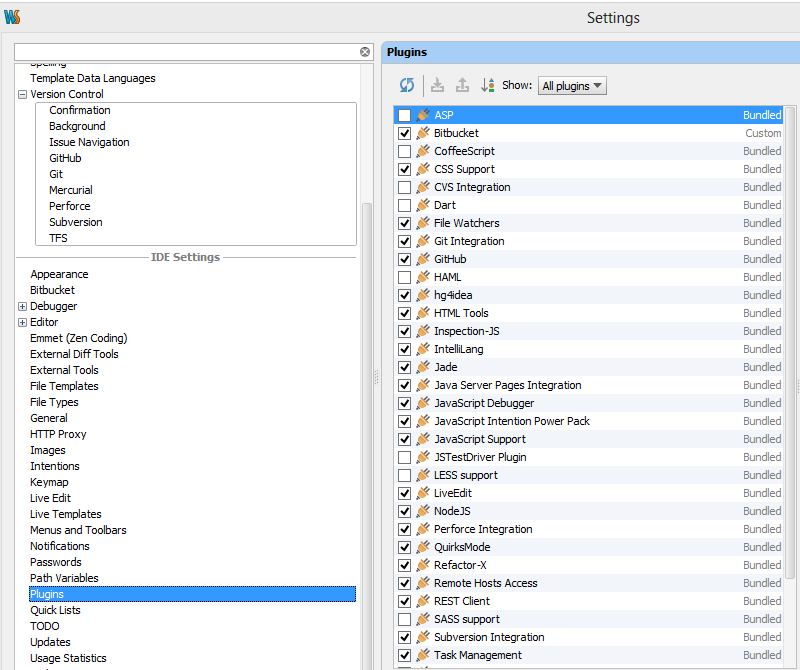Select the Remote Hosts Access row

(x=589, y=583)
